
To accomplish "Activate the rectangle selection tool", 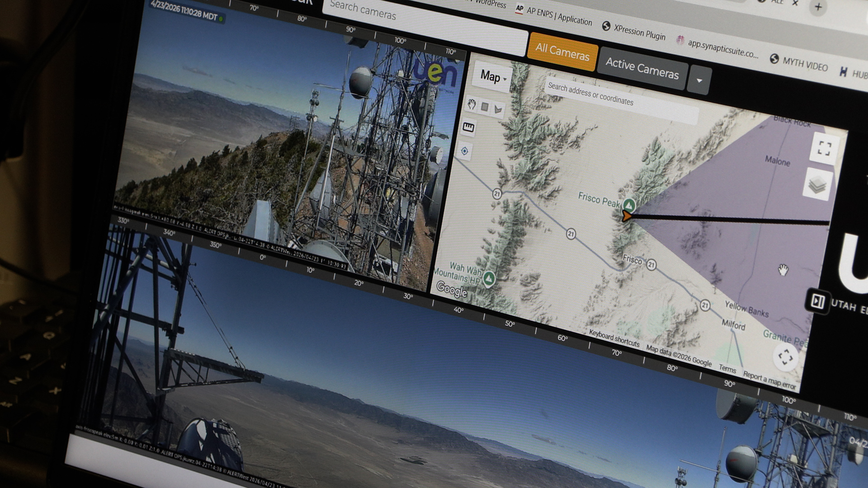I will coord(485,107).
